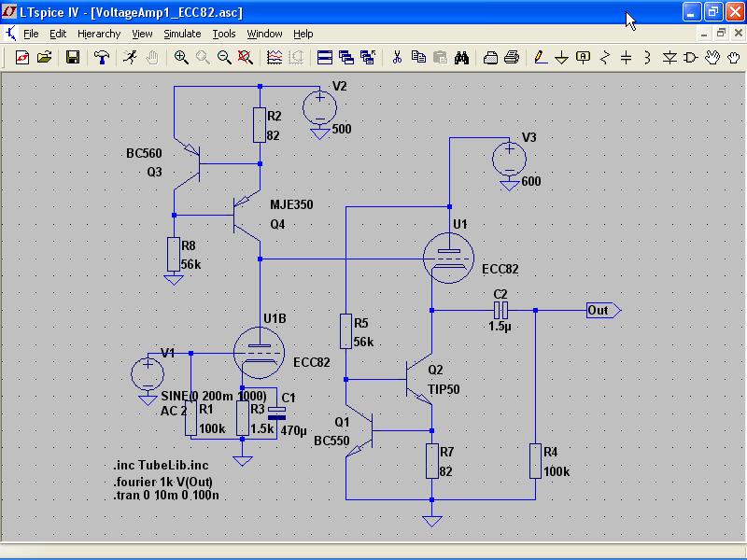
Task: Zoom to fit with the crossed magnifier icon
Action: tap(246, 58)
